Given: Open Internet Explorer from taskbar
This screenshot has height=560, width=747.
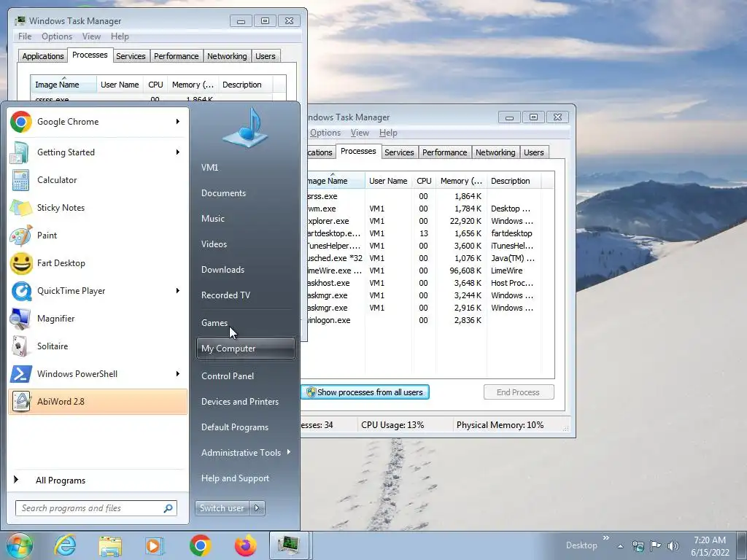Looking at the screenshot, I should 65,545.
